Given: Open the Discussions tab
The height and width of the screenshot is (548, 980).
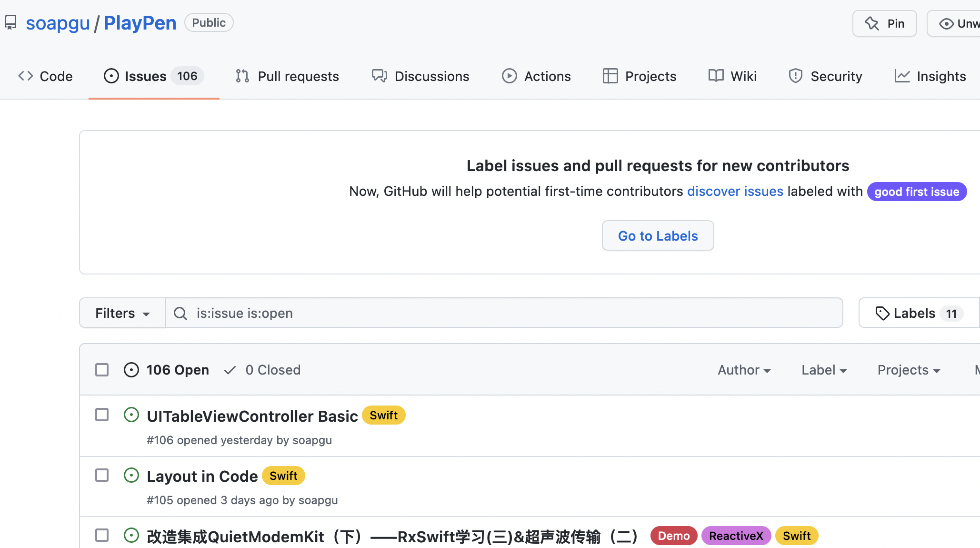Looking at the screenshot, I should (420, 76).
